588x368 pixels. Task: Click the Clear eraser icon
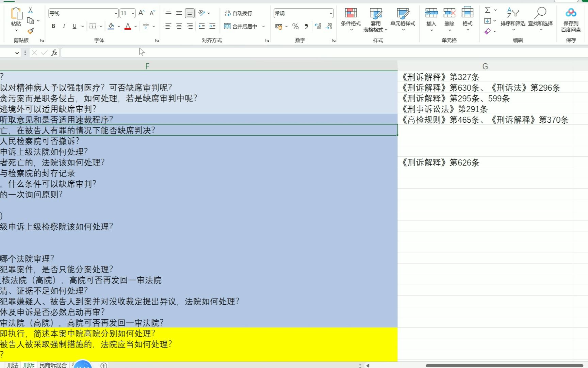pos(488,31)
